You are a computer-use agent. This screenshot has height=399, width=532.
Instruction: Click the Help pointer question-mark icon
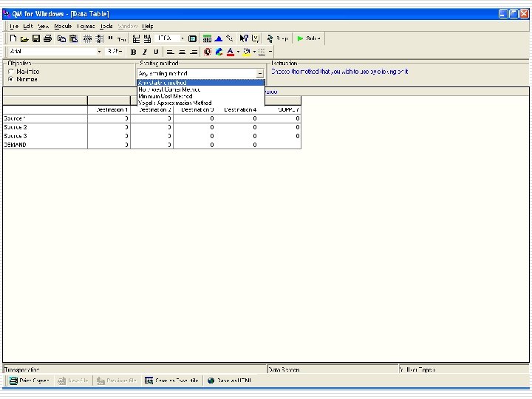click(x=244, y=38)
